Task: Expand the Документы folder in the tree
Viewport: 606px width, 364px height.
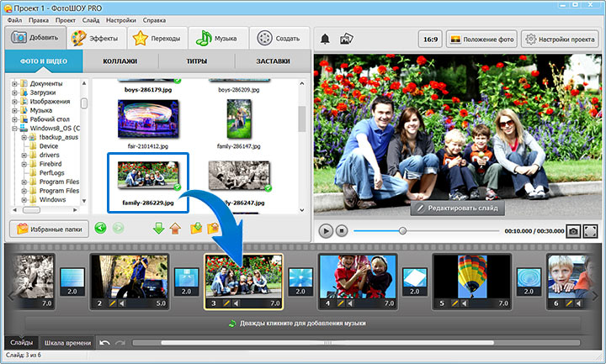Action: pos(15,83)
